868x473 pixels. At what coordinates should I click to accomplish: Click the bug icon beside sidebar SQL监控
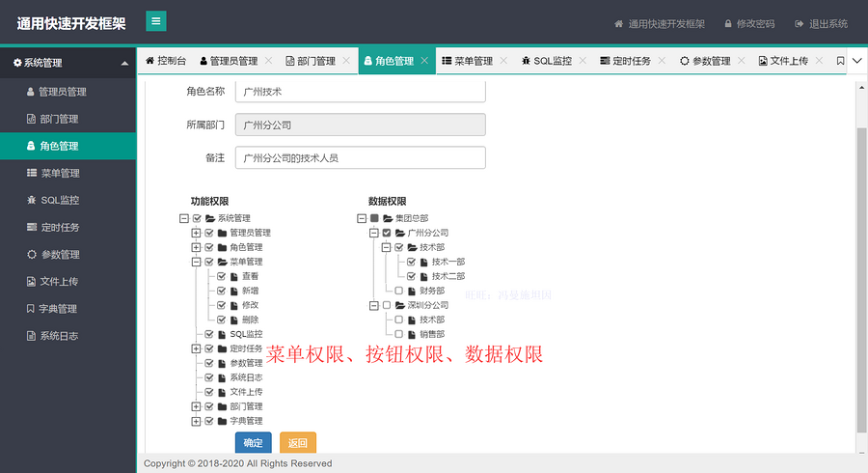click(x=32, y=200)
